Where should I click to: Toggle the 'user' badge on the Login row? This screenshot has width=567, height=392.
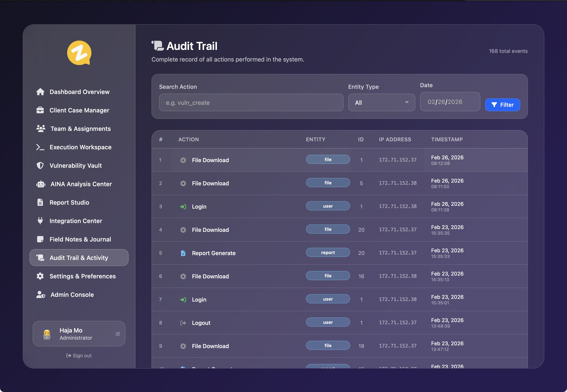point(328,206)
